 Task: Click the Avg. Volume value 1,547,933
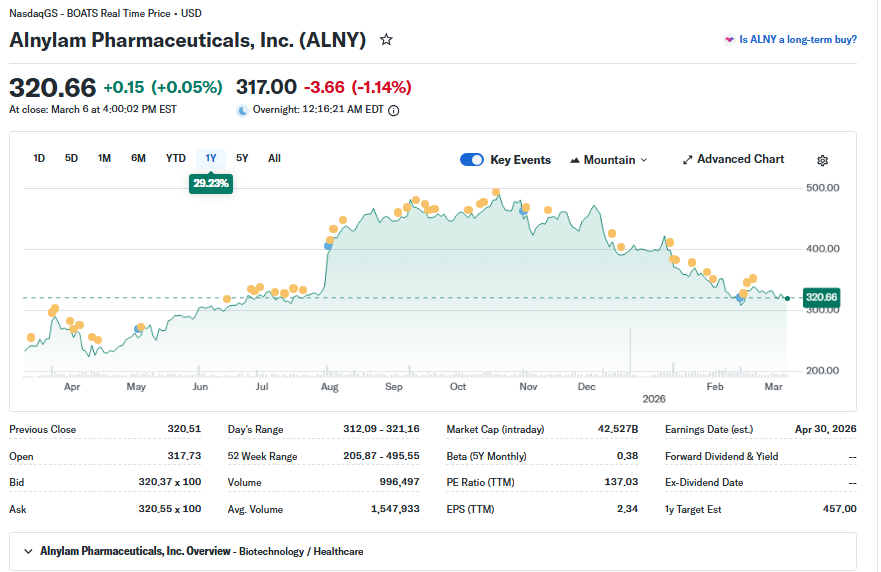pos(395,509)
